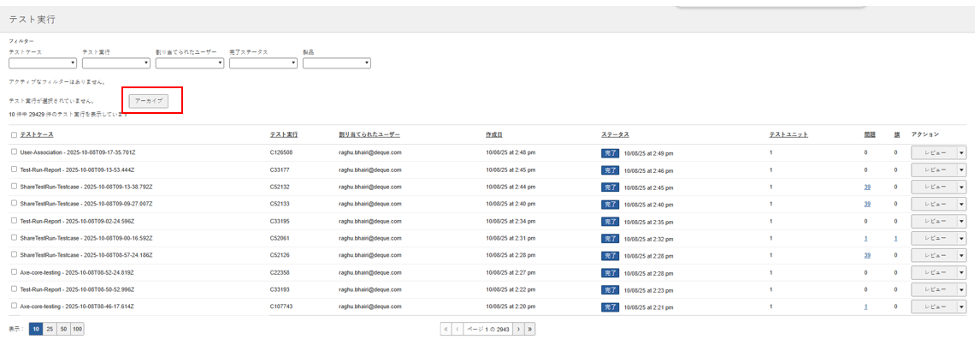Sort table by 作成日 column header
Viewport: 980px width, 351px height.
[x=493, y=134]
